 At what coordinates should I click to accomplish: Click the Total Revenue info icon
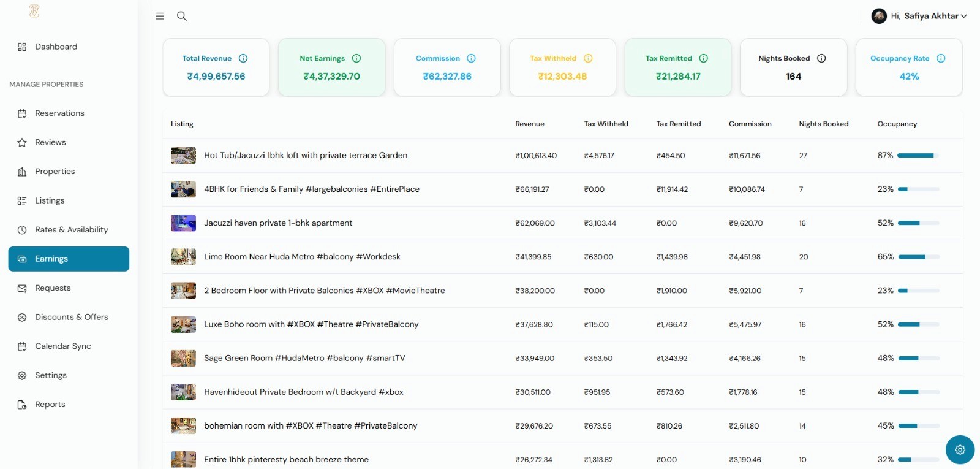point(243,58)
